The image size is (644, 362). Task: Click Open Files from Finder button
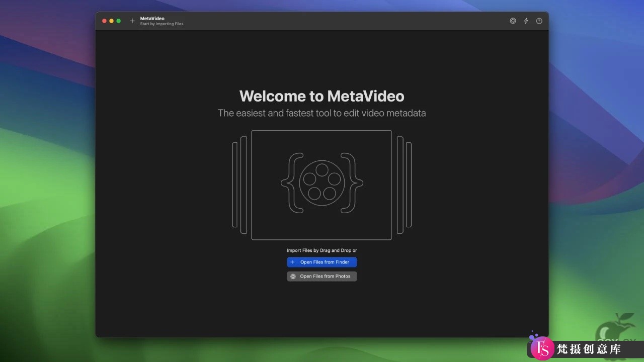(322, 262)
